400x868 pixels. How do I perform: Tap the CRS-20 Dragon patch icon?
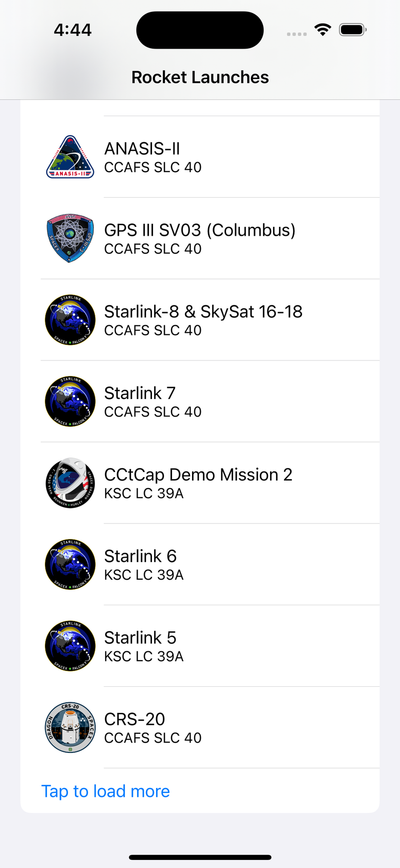coord(70,728)
